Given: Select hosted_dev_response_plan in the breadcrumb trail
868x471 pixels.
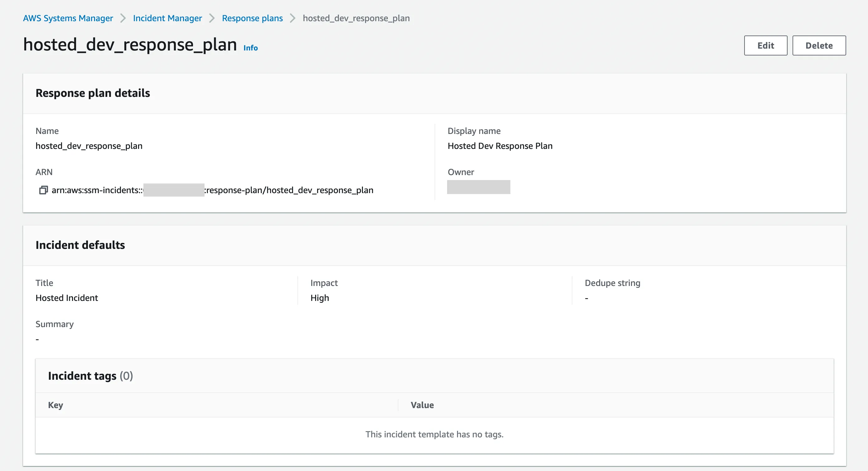Looking at the screenshot, I should coord(356,18).
